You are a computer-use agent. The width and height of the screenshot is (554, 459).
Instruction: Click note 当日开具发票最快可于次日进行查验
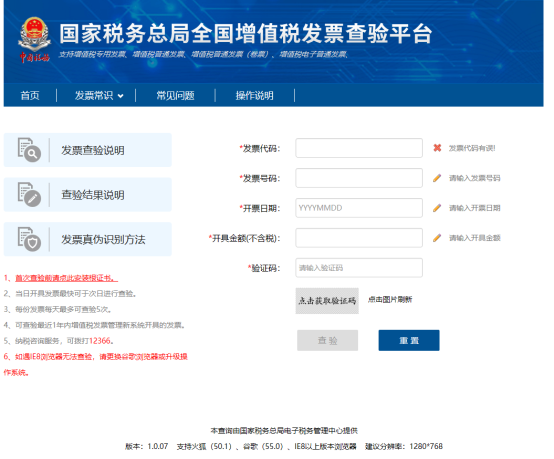coord(70,294)
